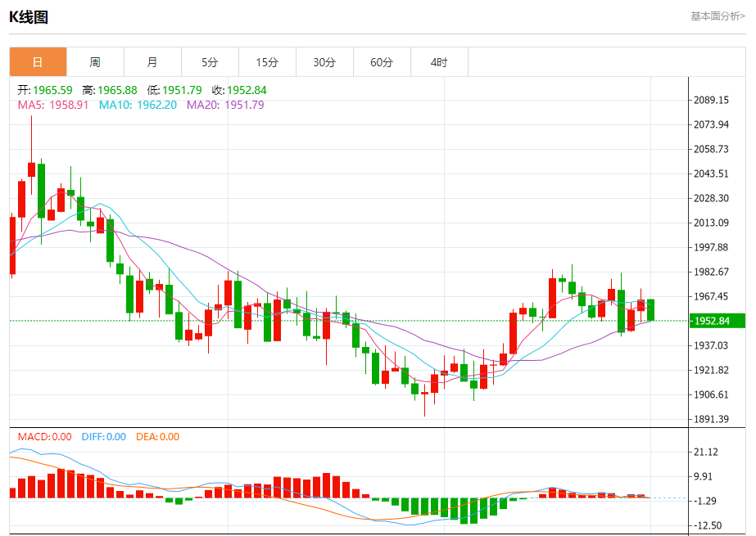Click the 低:1951.79 low price value
The image size is (756, 536).
click(x=174, y=90)
